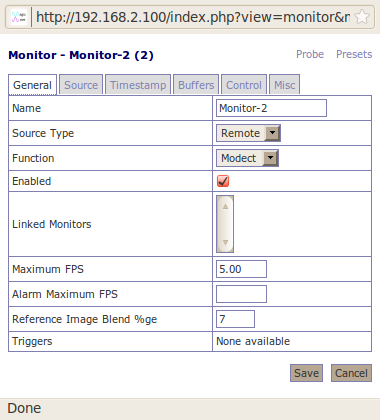Open the Presets link
Viewport: 380px width, 420px height.
[354, 54]
